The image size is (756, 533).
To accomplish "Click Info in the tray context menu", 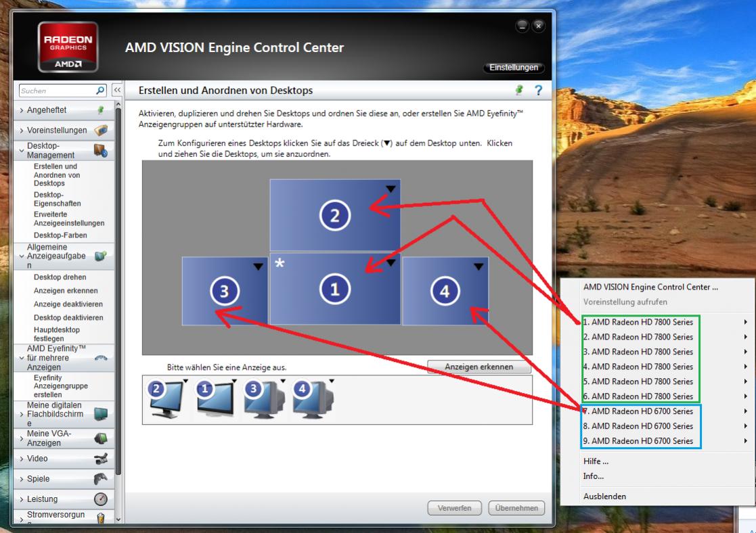I will (593, 476).
